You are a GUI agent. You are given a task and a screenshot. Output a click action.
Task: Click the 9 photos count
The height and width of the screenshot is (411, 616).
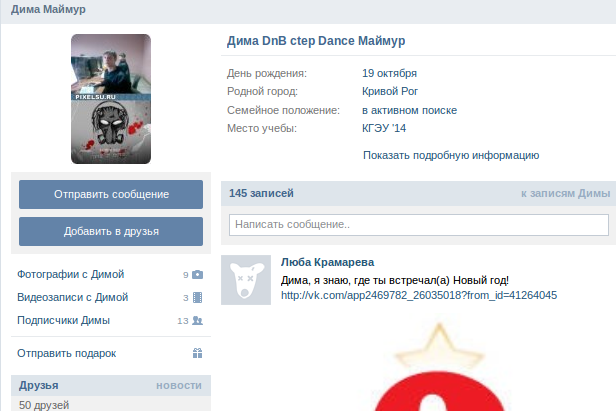coord(185,275)
